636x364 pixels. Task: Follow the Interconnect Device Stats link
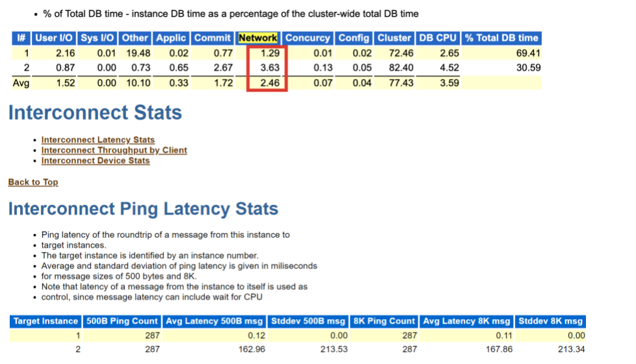95,161
